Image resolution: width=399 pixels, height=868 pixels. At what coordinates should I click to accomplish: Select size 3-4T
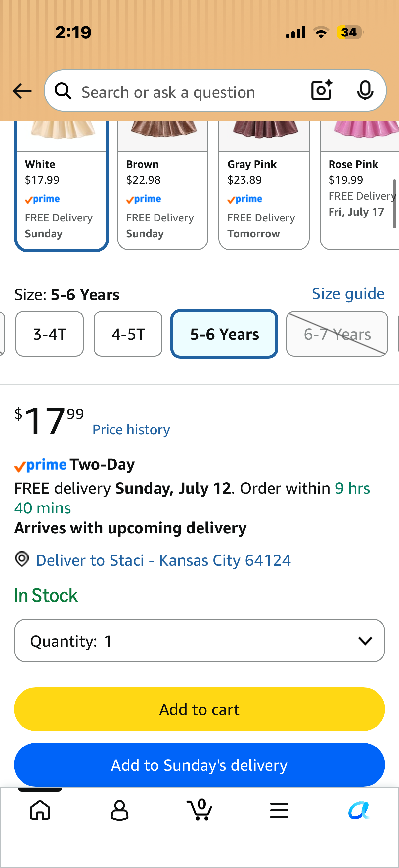coord(50,334)
